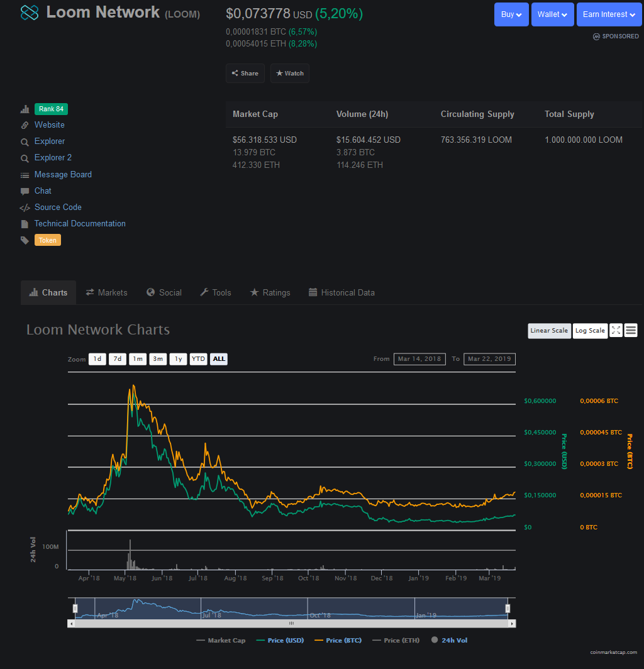The width and height of the screenshot is (644, 669).
Task: Click the From date field Mar 14, 2018
Action: point(419,359)
